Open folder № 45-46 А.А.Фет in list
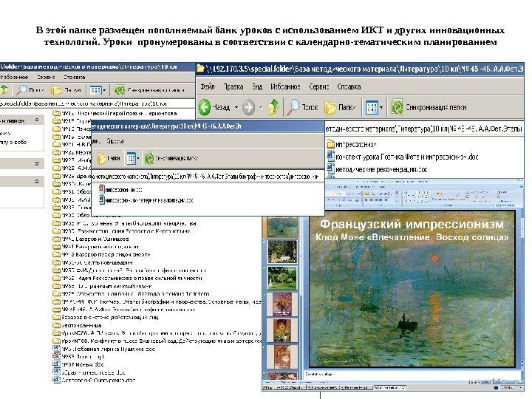 124,310
